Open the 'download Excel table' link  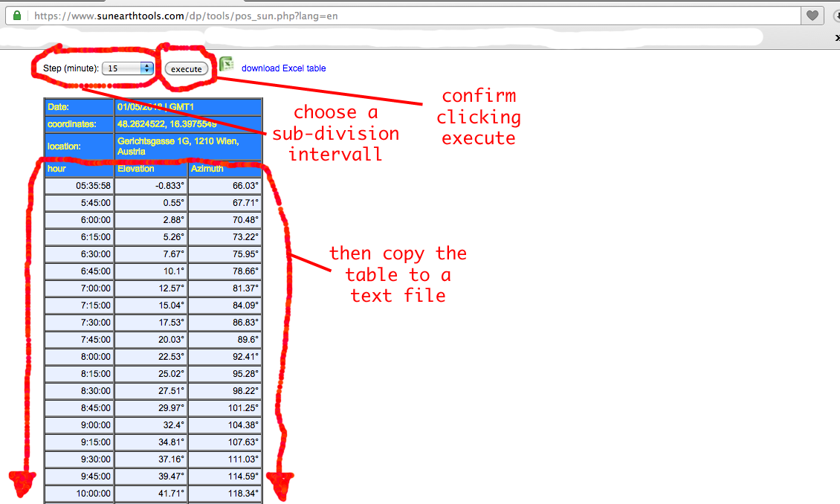pos(284,67)
